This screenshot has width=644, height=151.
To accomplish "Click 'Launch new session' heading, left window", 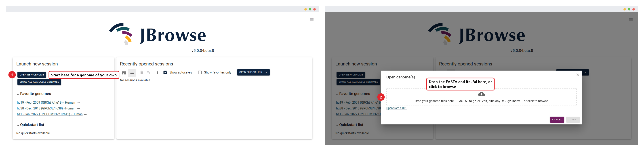I will coord(37,64).
